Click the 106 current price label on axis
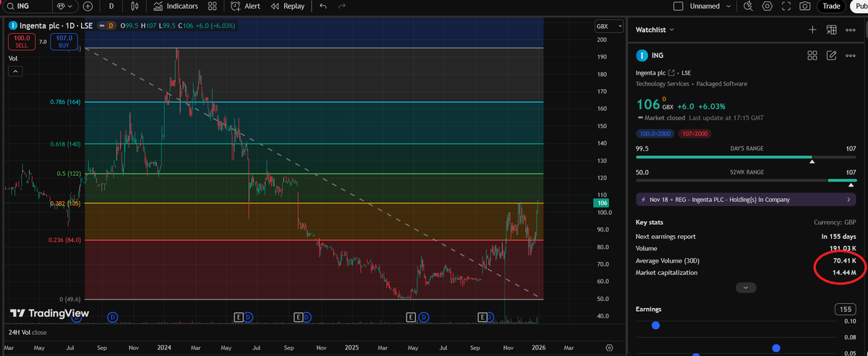Image resolution: width=868 pixels, height=356 pixels. tap(603, 204)
